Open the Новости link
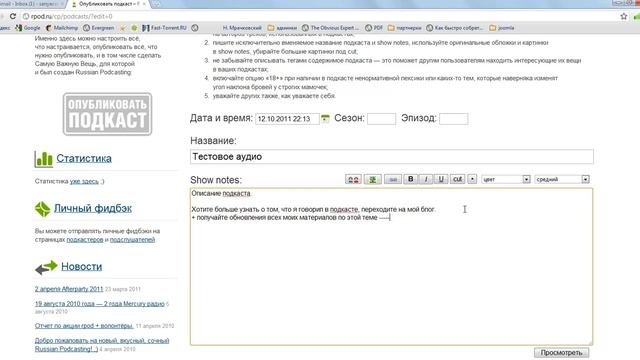Image resolution: width=640 pixels, height=360 pixels. tap(82, 267)
